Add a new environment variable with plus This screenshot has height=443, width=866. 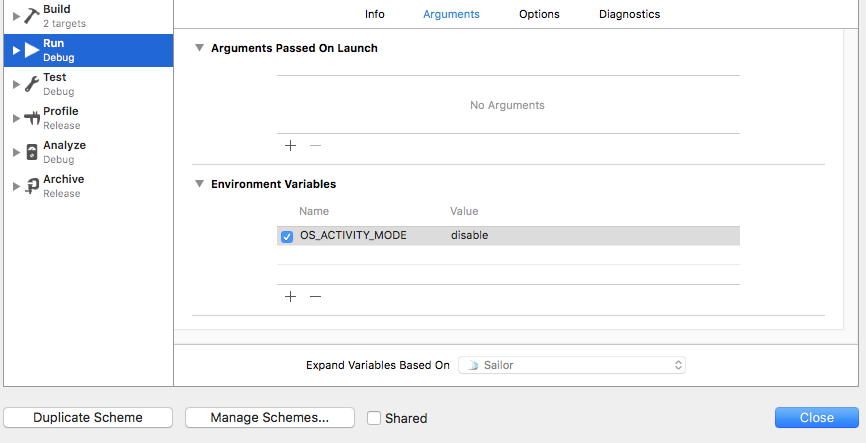291,297
